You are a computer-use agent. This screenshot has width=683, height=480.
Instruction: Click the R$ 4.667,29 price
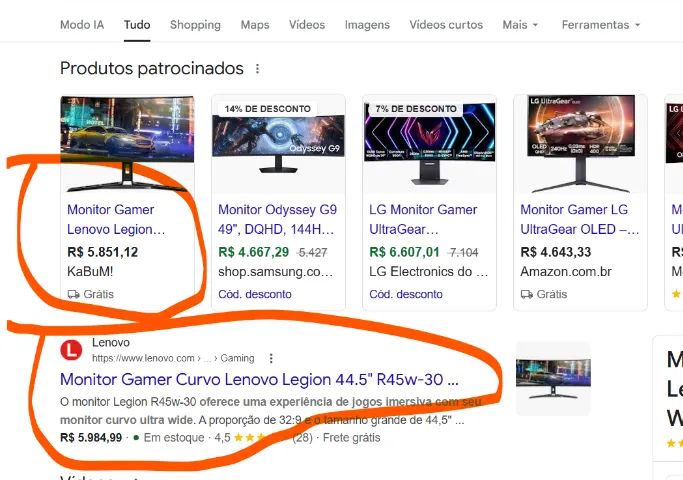254,252
